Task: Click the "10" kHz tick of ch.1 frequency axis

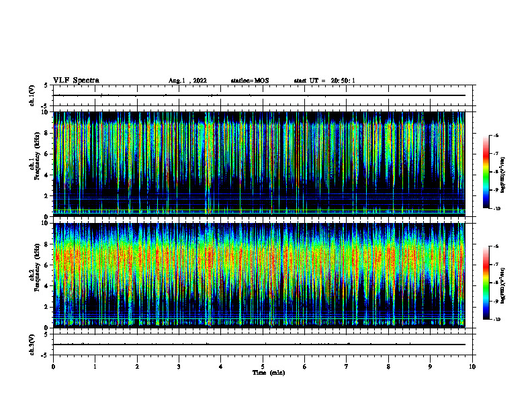Action: pyautogui.click(x=46, y=112)
